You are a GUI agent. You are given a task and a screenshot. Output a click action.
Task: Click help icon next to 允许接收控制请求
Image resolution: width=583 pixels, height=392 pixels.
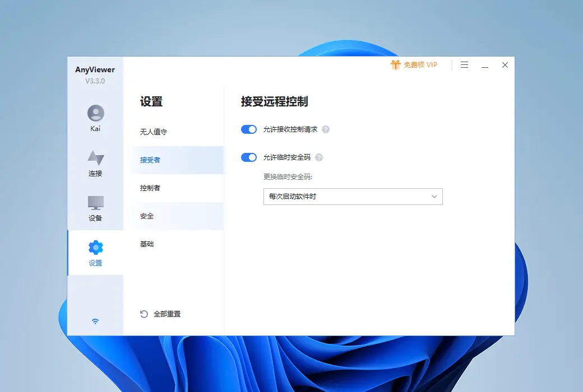click(x=326, y=129)
